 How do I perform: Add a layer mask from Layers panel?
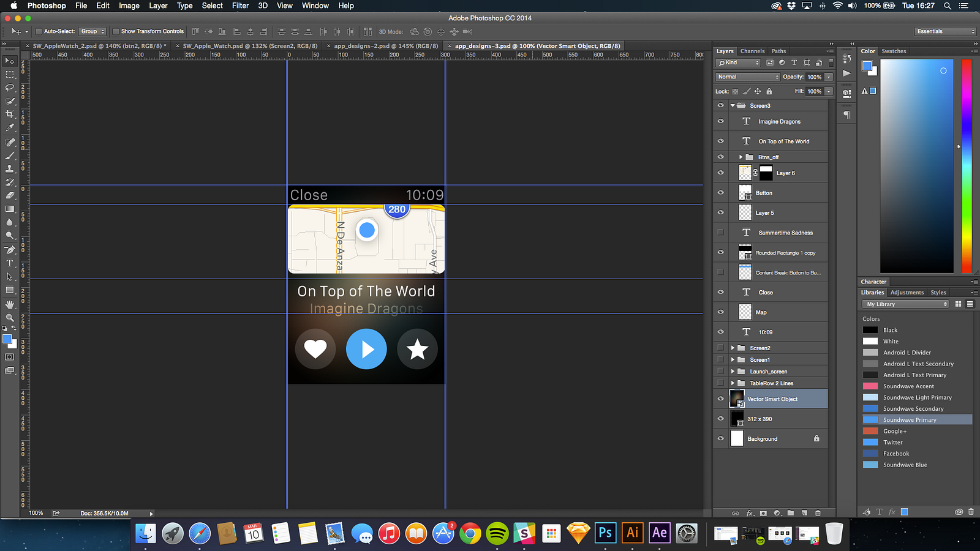click(763, 513)
